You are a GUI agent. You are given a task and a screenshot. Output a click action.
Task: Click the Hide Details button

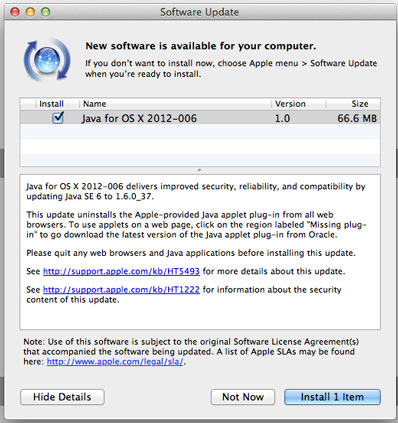point(62,397)
